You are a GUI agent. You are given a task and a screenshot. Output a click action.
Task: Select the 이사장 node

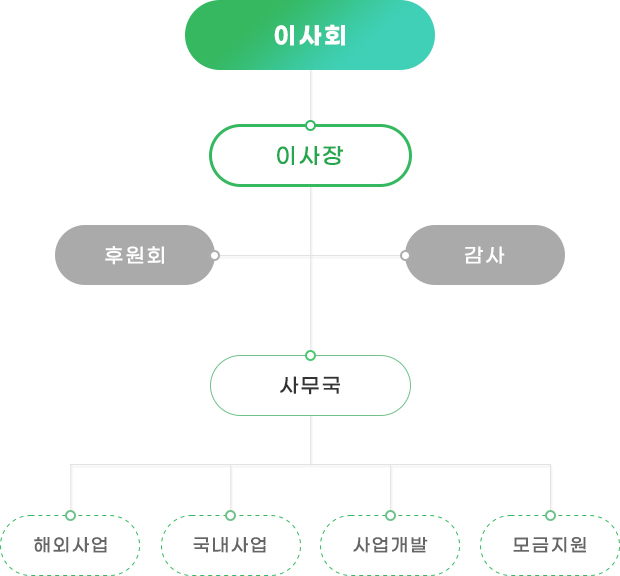tap(310, 156)
